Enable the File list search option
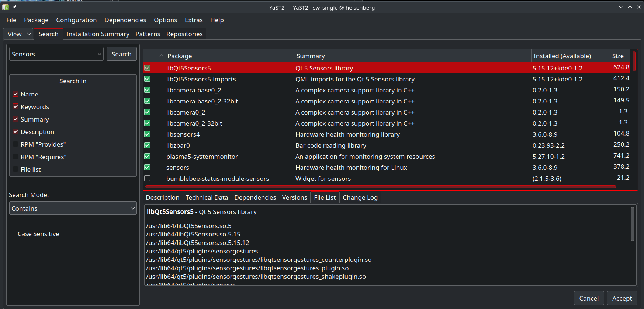Screen dimensions: 644x309 pos(15,169)
